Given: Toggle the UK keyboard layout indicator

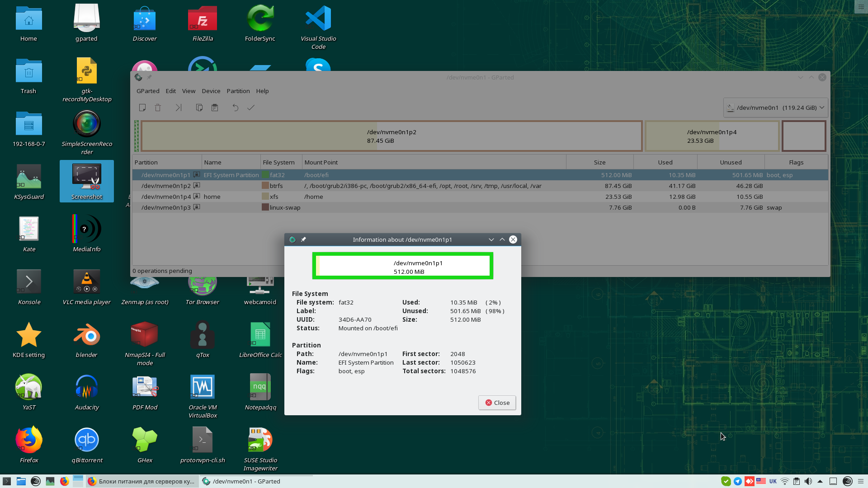Looking at the screenshot, I should click(773, 481).
